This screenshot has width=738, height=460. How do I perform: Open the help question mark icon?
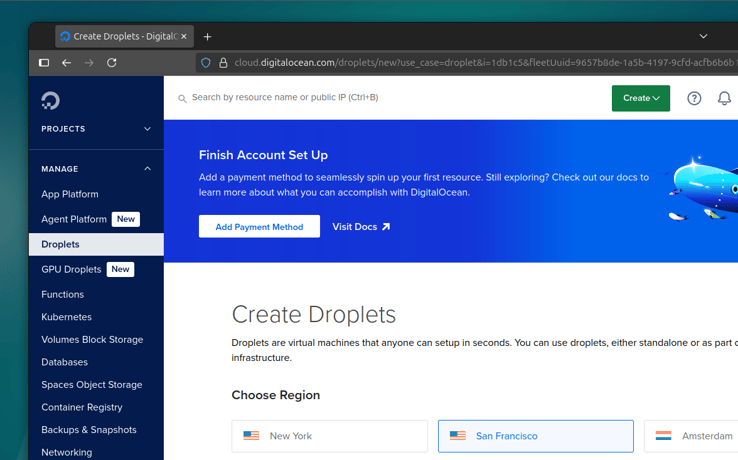[694, 98]
